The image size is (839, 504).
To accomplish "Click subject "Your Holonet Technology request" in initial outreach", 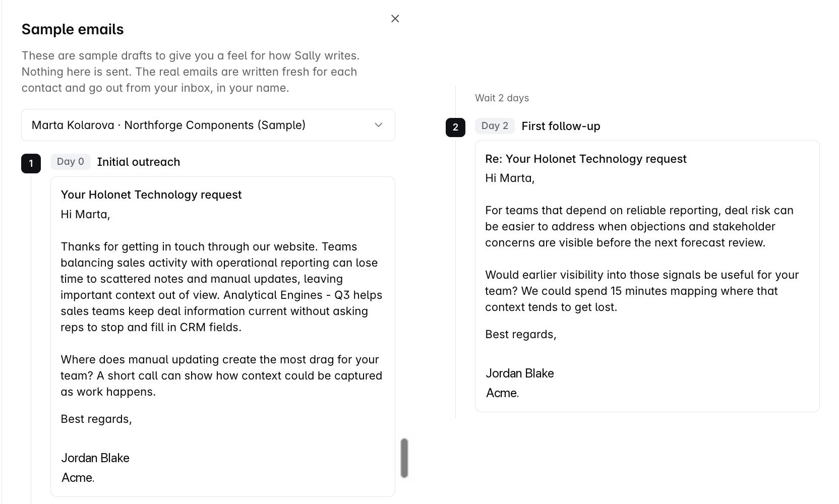I will coord(151,195).
